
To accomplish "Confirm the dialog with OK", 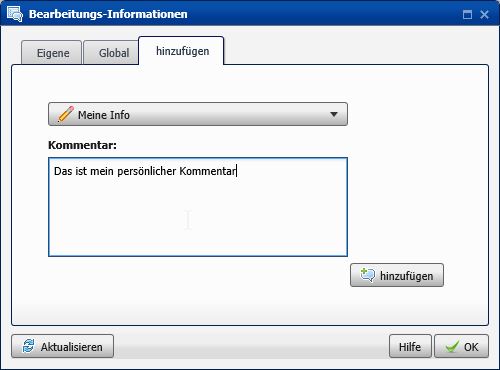I will click(x=462, y=346).
